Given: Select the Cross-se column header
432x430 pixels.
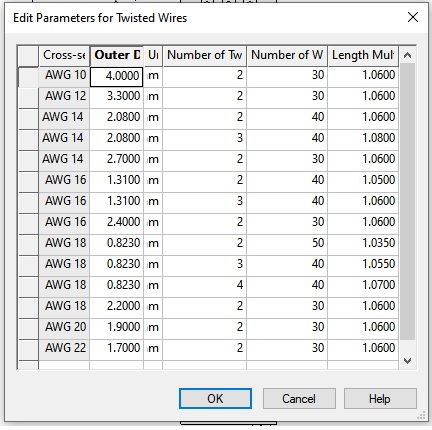Looking at the screenshot, I should pos(64,55).
